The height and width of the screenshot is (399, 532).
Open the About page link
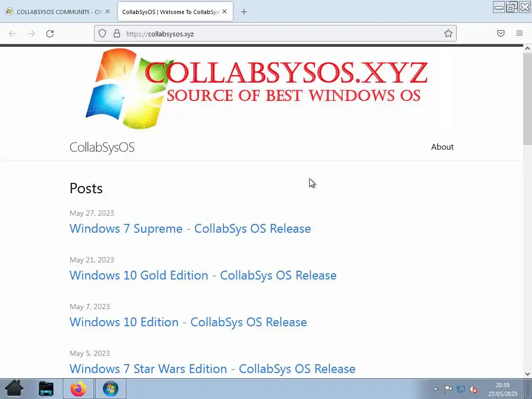coord(442,147)
